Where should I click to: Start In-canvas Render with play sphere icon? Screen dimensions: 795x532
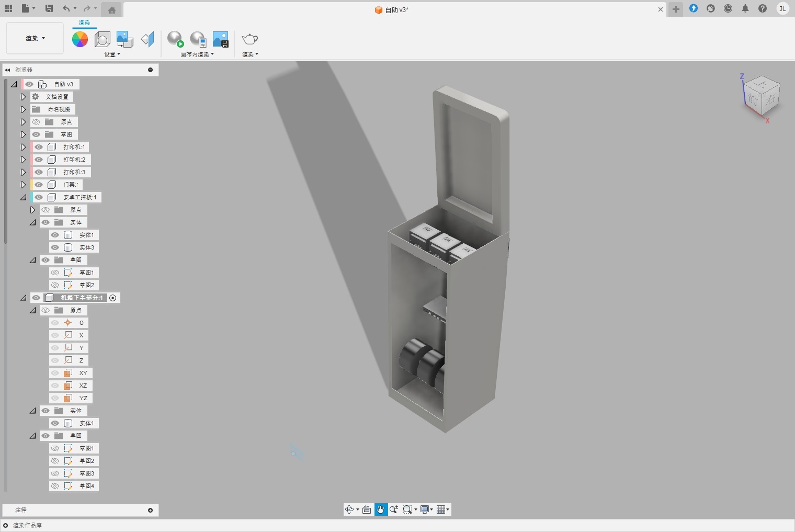pyautogui.click(x=175, y=39)
